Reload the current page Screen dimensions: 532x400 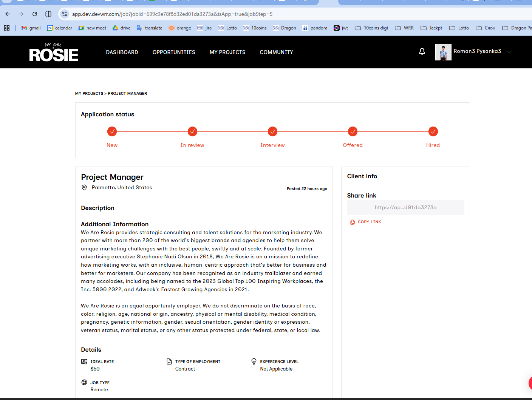coord(35,14)
